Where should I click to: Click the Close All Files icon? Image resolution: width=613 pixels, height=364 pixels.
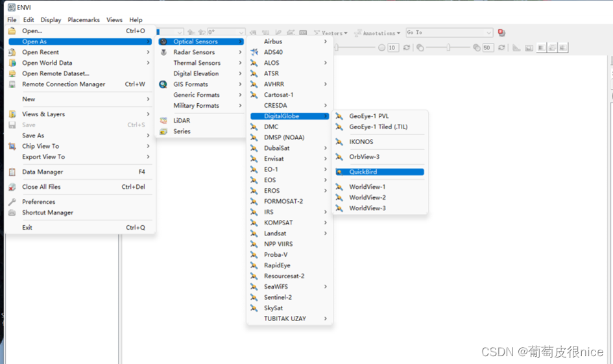pyautogui.click(x=12, y=187)
